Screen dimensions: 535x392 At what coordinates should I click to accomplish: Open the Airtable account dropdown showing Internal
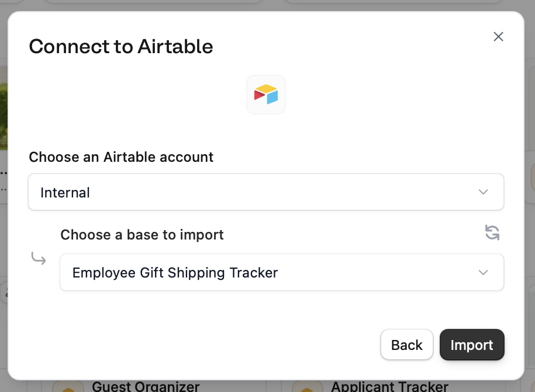click(x=266, y=192)
